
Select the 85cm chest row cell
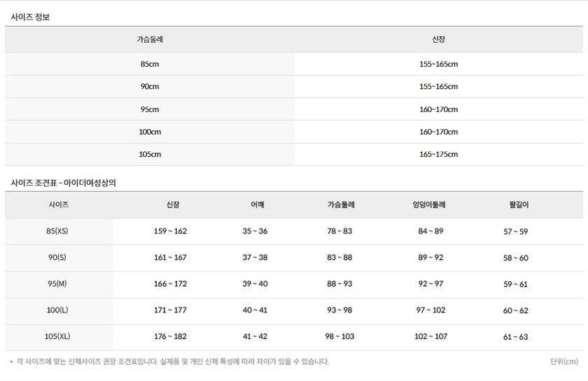tap(149, 64)
